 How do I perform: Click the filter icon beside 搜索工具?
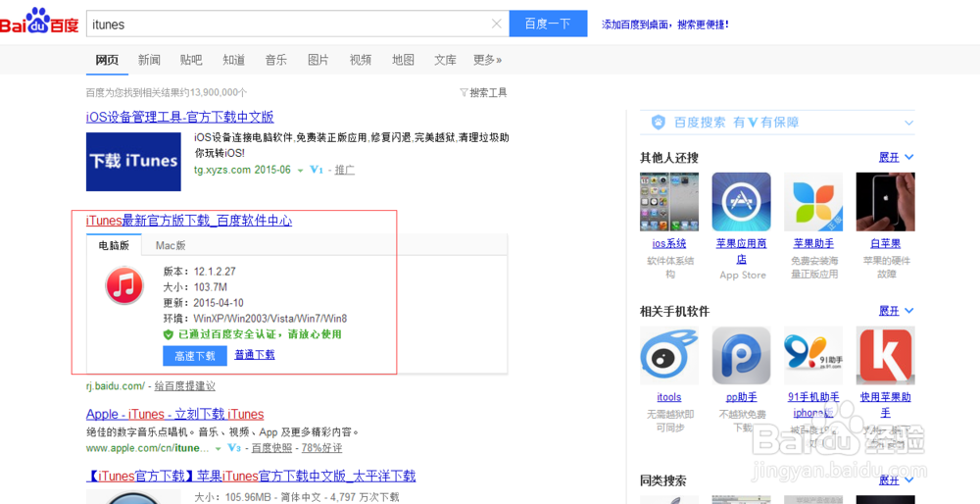(464, 92)
